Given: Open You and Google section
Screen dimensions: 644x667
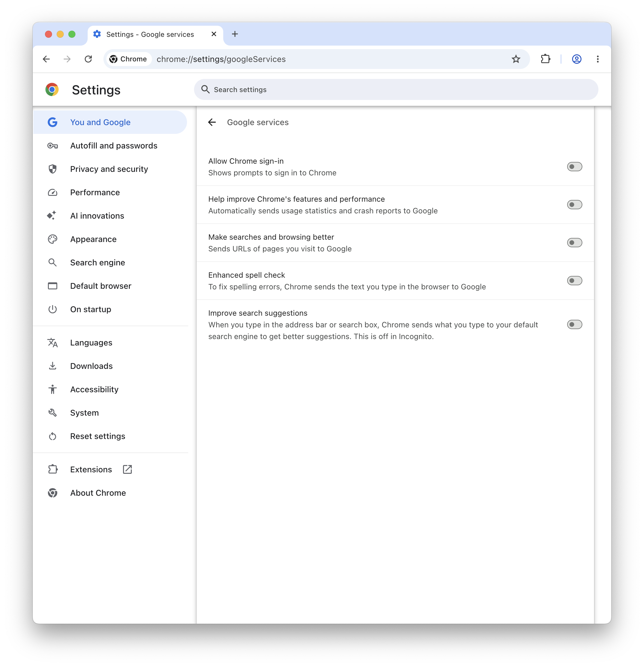Looking at the screenshot, I should 110,122.
